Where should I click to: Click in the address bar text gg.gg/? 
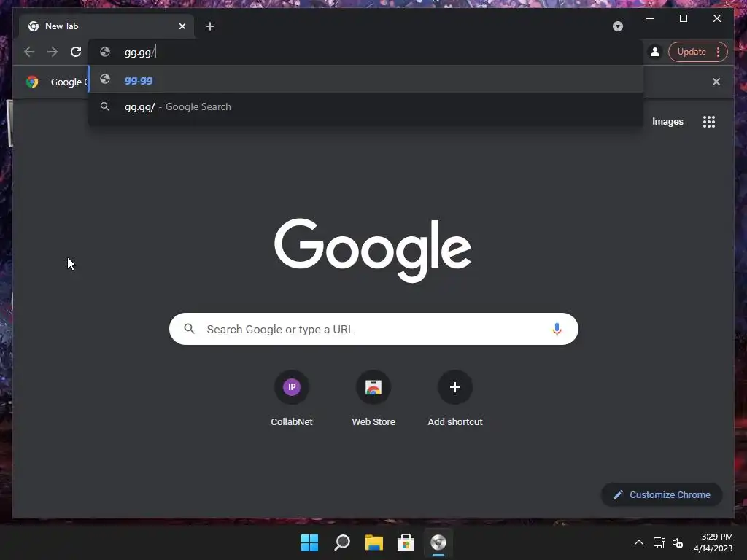coord(139,52)
